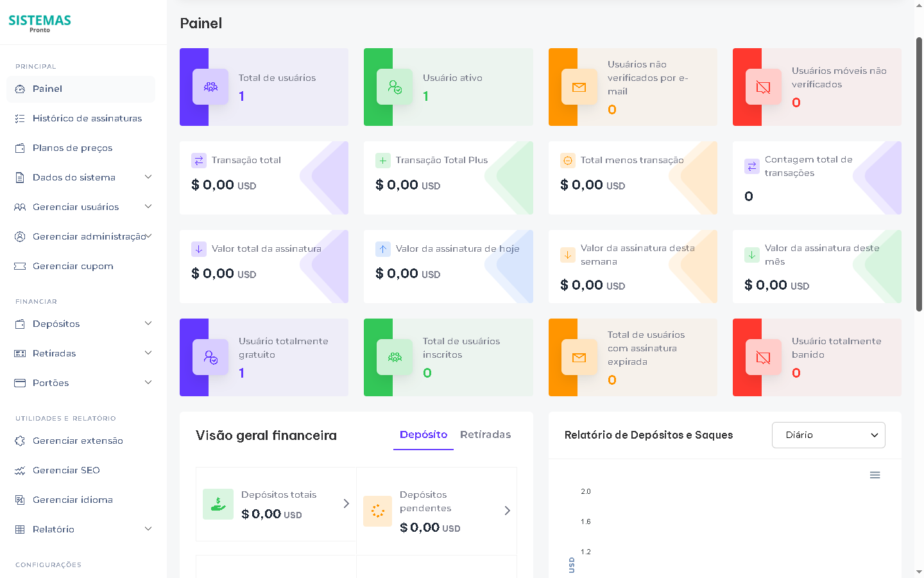
Task: Select the Depósito tab
Action: [423, 435]
